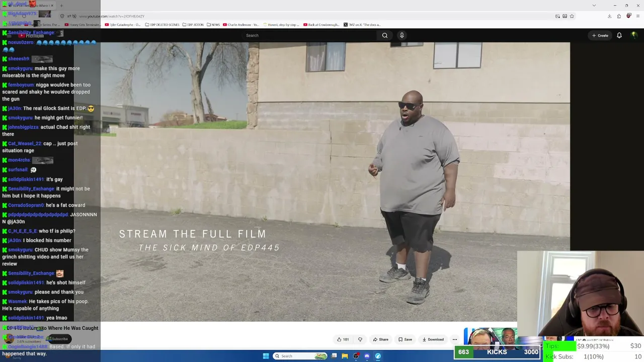Screen dimensions: 644x362
Task: Open Discord from the taskbar
Action: point(367,356)
